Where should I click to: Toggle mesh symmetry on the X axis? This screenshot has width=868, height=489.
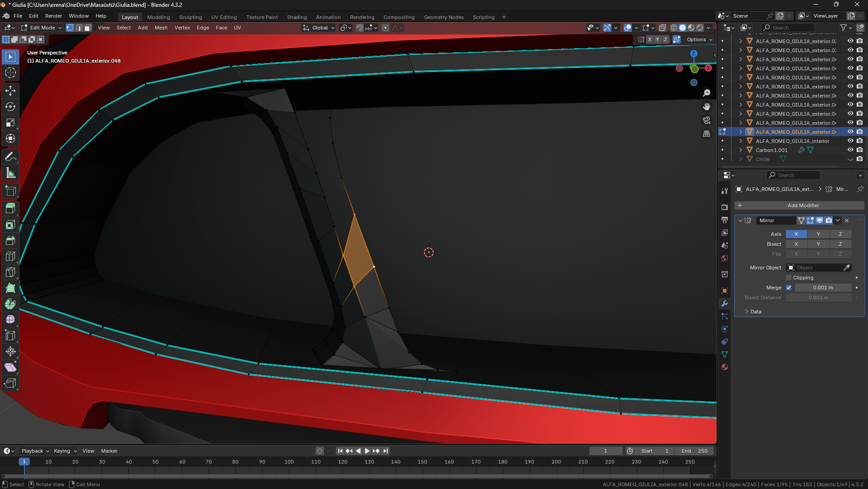click(649, 39)
